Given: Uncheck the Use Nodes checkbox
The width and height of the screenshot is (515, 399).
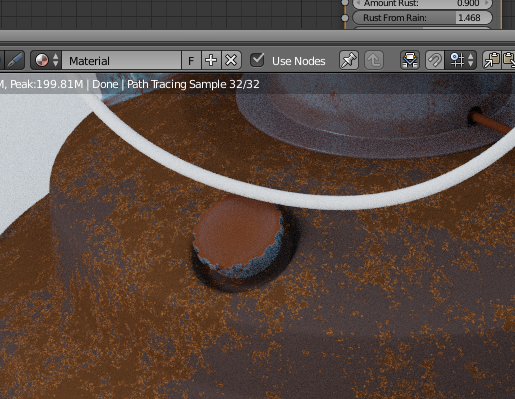Looking at the screenshot, I should click(x=257, y=60).
